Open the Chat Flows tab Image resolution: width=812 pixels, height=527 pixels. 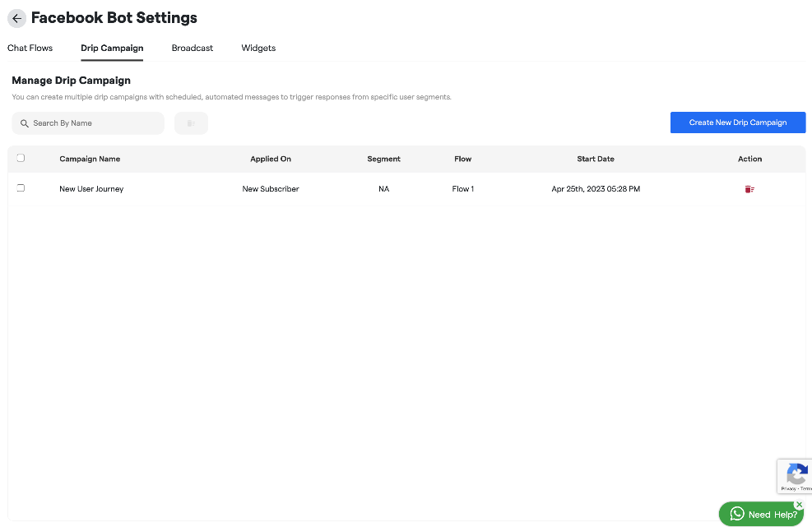coord(30,48)
